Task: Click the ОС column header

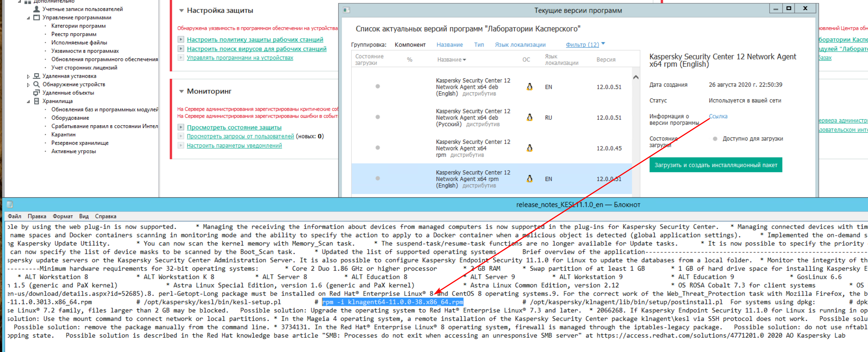Action: 526,59
